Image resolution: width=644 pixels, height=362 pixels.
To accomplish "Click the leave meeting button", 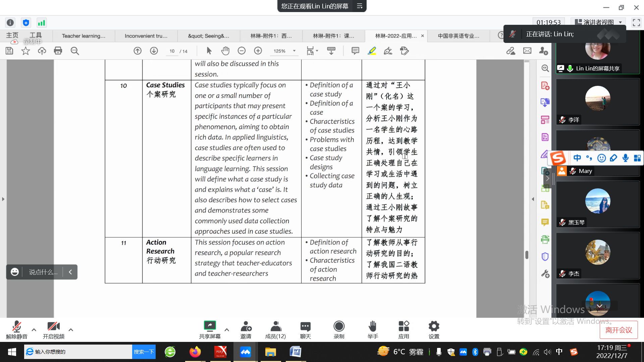I will pos(619,330).
